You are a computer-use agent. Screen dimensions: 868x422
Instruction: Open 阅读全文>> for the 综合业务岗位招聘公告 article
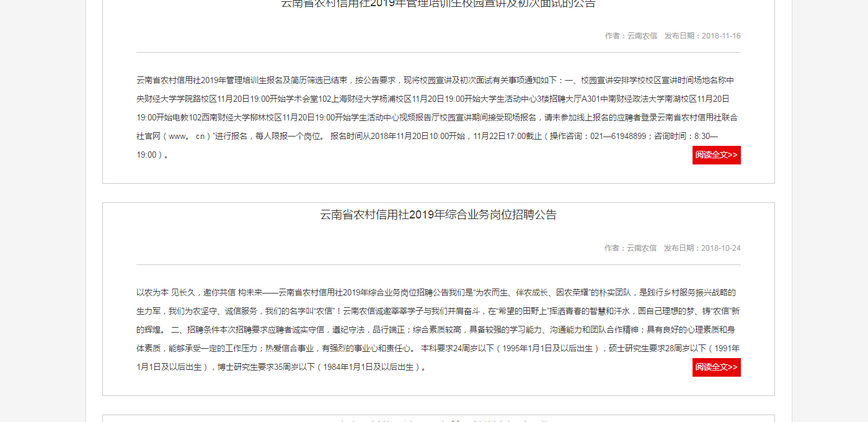point(716,367)
